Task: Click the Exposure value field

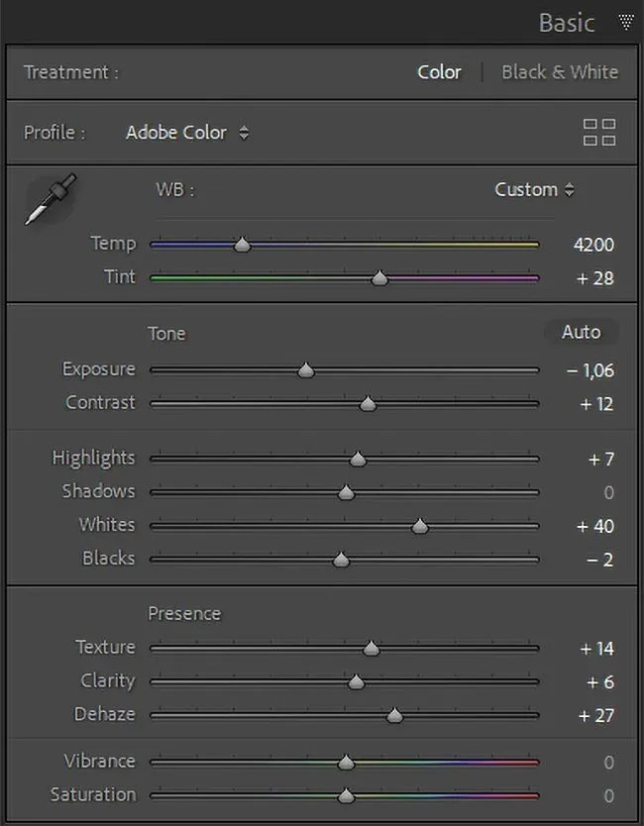Action: coord(590,371)
